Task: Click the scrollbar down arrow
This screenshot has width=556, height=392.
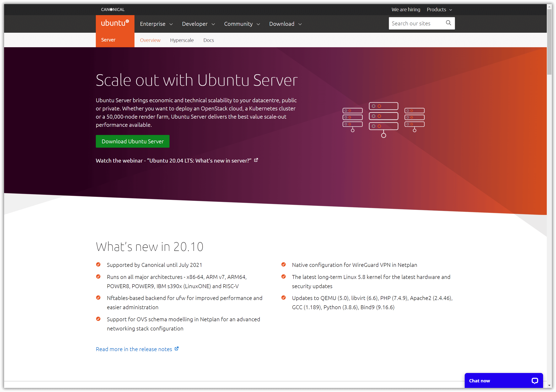Action: click(549, 385)
